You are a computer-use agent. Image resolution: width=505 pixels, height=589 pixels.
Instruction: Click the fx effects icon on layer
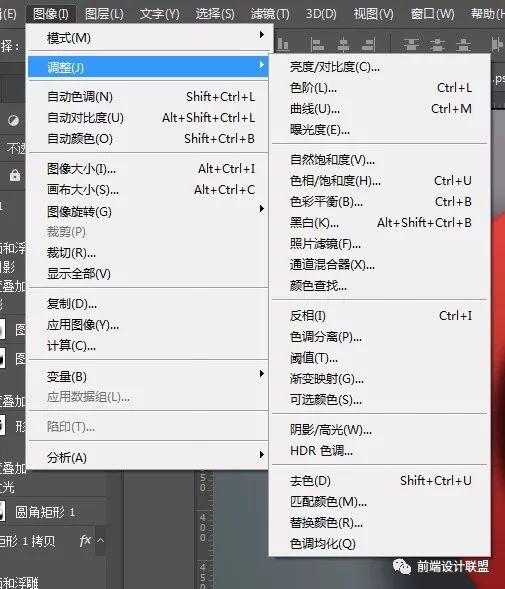click(85, 541)
